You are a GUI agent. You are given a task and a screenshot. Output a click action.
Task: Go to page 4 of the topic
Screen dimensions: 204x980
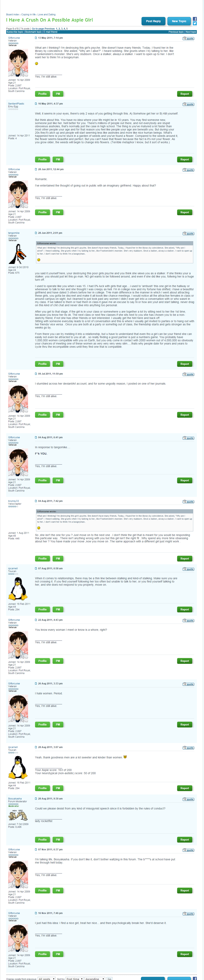pyautogui.click(x=65, y=29)
